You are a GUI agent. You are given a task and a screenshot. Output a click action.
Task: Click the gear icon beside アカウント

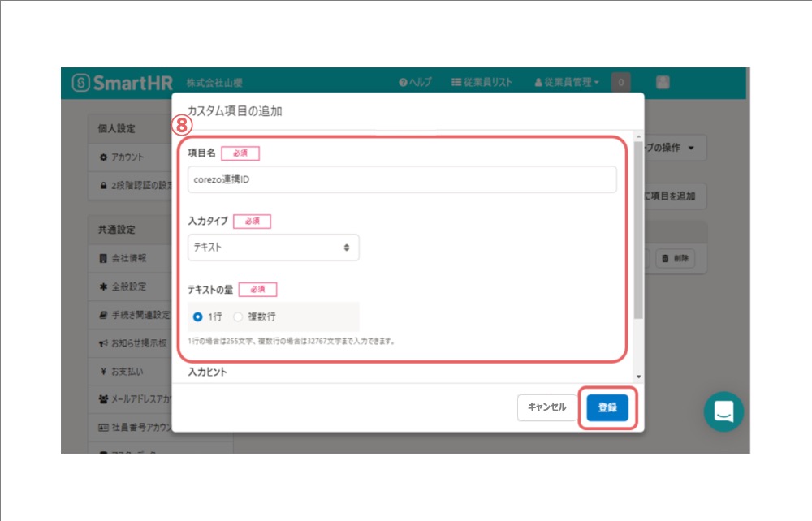coord(103,157)
